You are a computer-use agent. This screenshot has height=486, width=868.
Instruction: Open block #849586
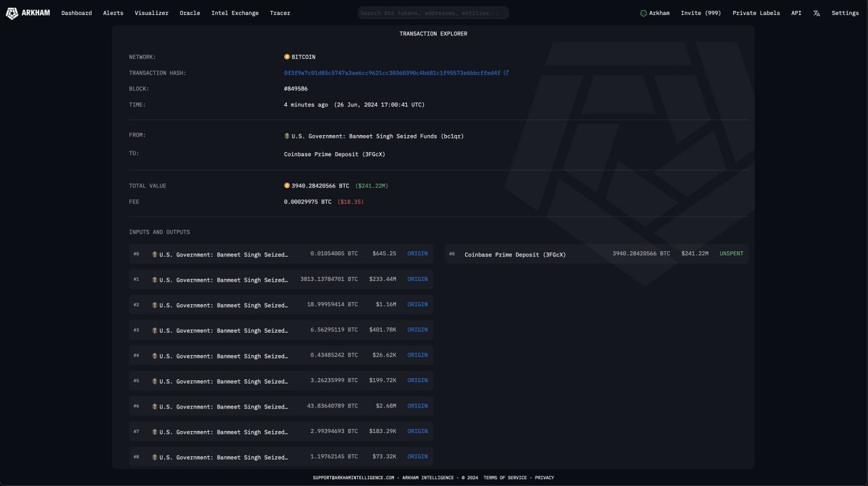pos(296,89)
